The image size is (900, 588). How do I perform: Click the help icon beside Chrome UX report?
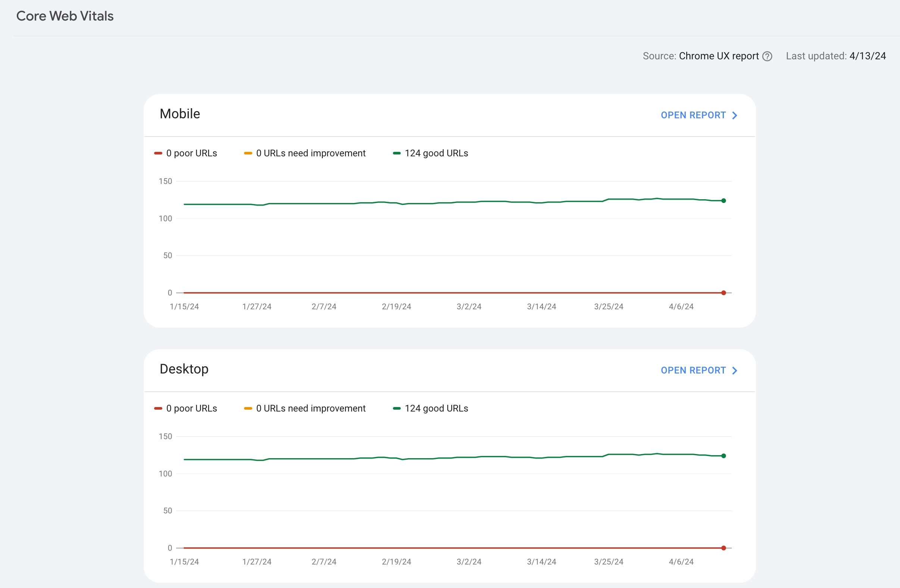click(x=767, y=56)
